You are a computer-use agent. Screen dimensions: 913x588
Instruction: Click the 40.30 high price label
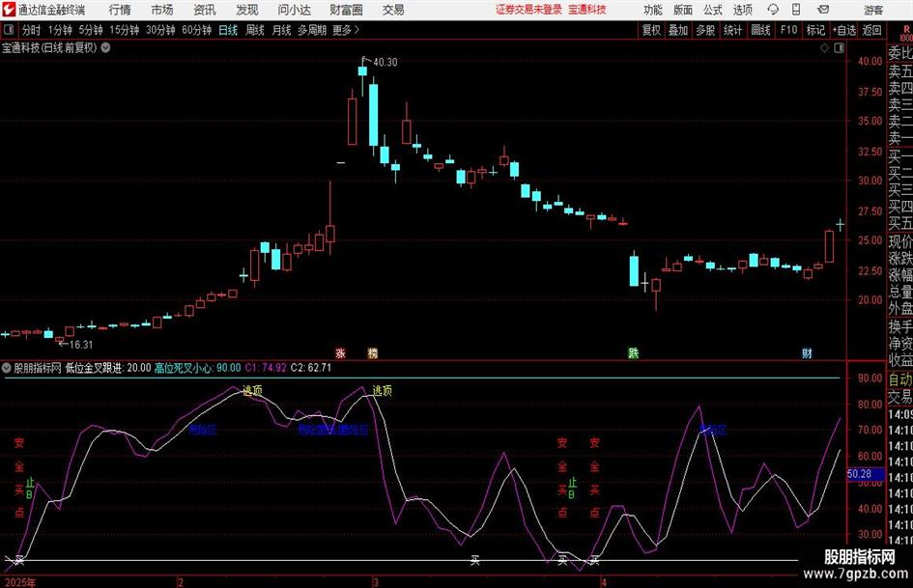tap(385, 62)
